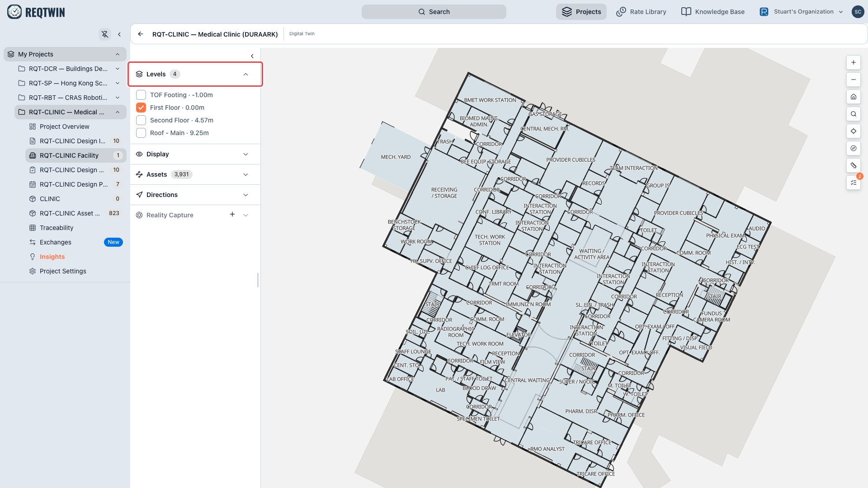The width and height of the screenshot is (868, 488).
Task: Click the Directions arrow icon
Action: click(x=139, y=195)
